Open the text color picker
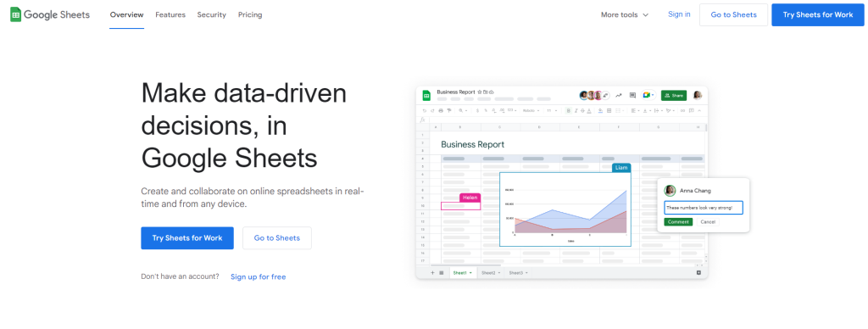 (589, 111)
